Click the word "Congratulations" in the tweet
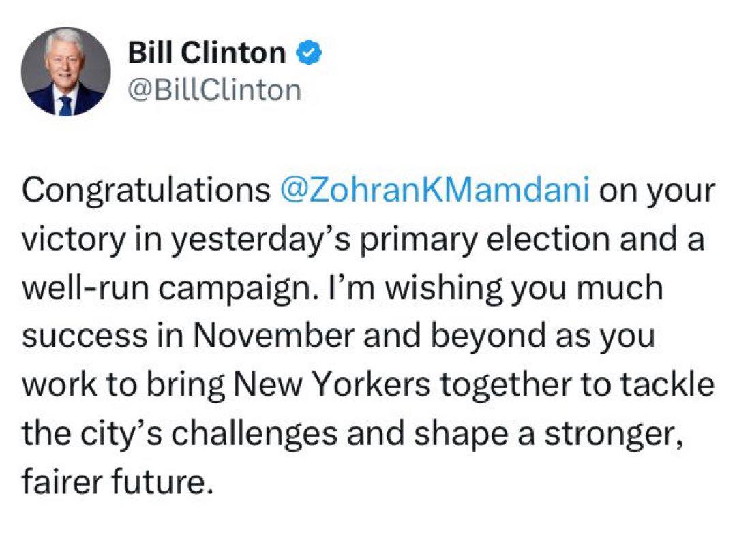750x560 pixels. point(146,191)
